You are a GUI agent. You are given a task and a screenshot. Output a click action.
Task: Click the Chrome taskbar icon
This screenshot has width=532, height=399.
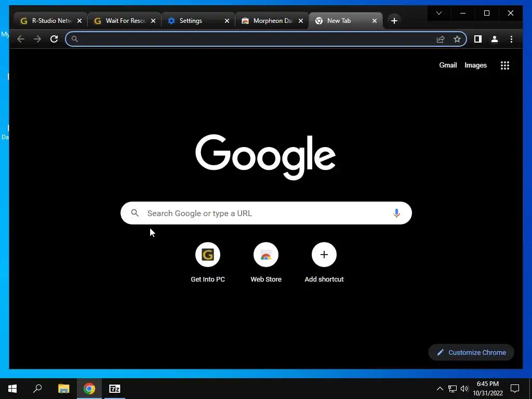point(89,389)
